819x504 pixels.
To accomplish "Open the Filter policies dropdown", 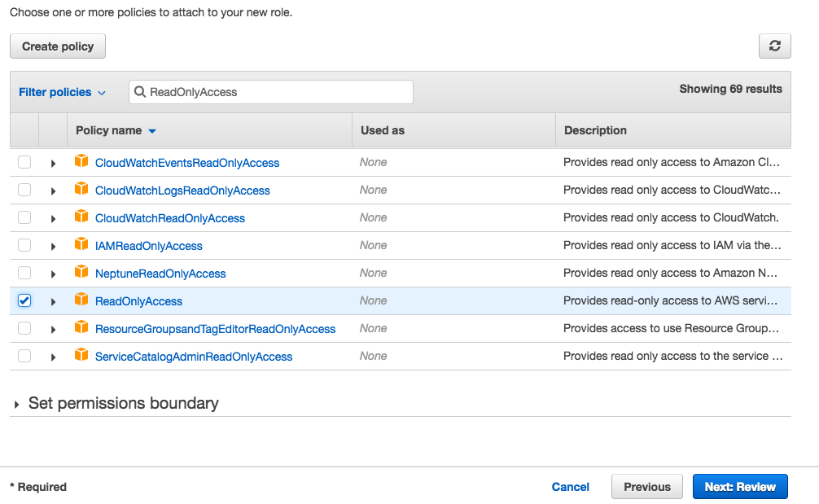I will 62,92.
